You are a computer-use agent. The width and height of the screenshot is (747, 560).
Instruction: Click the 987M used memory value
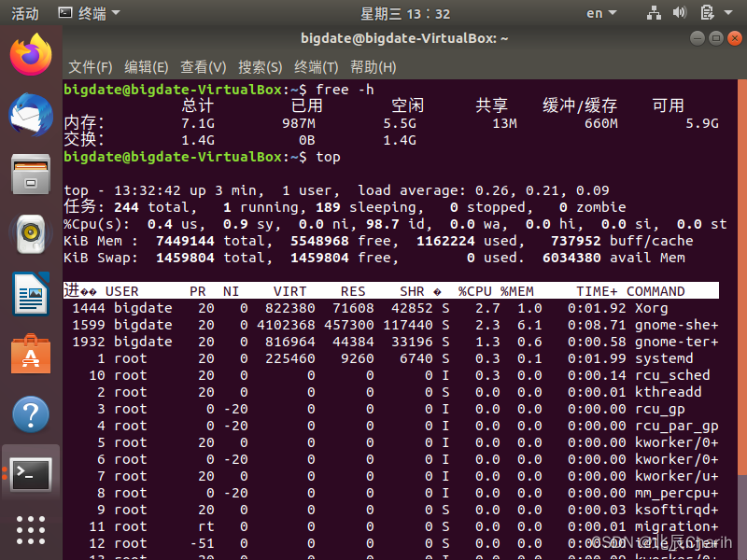pyautogui.click(x=298, y=123)
